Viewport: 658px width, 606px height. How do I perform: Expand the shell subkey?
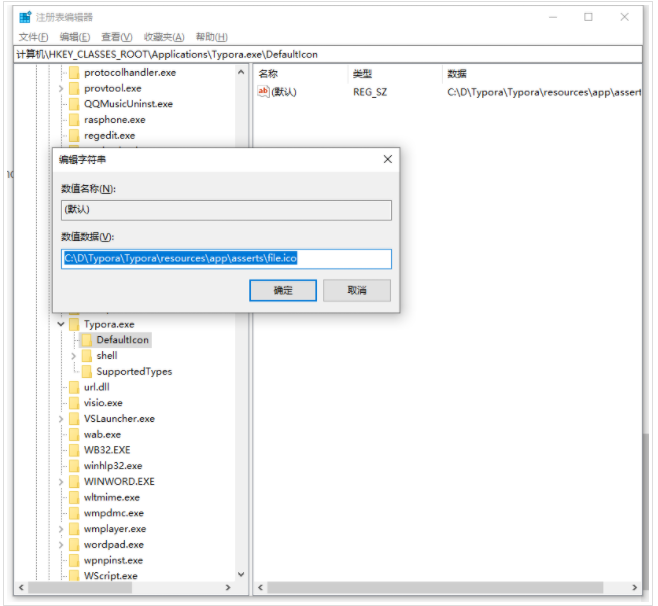[73, 356]
